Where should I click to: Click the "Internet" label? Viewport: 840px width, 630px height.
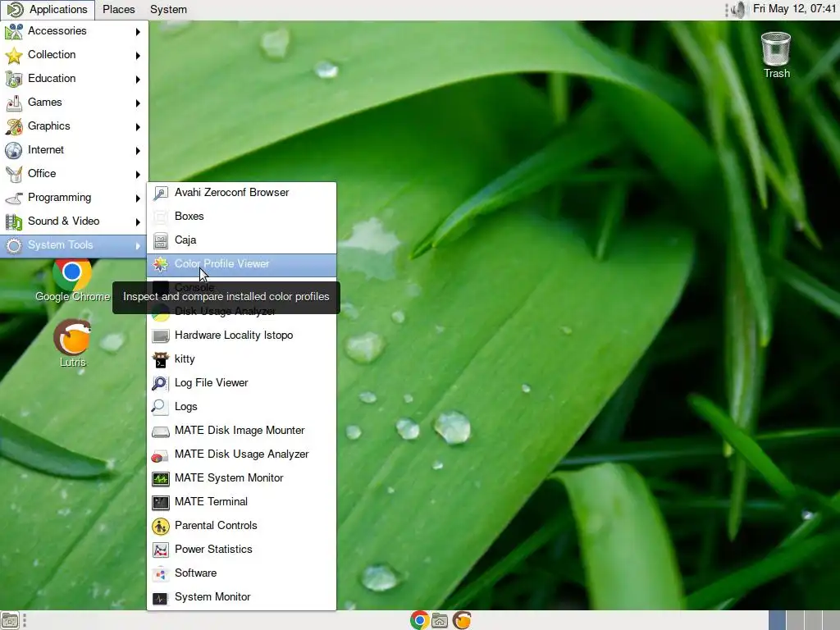46,150
